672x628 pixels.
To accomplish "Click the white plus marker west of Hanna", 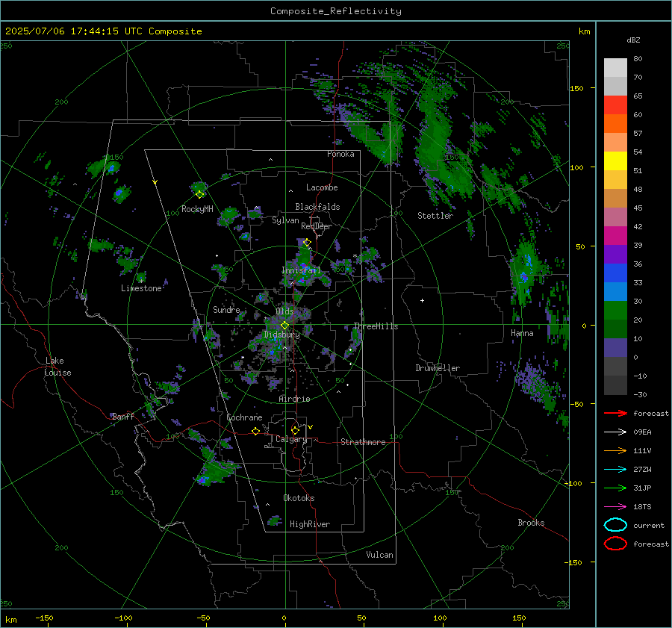I will [x=422, y=300].
